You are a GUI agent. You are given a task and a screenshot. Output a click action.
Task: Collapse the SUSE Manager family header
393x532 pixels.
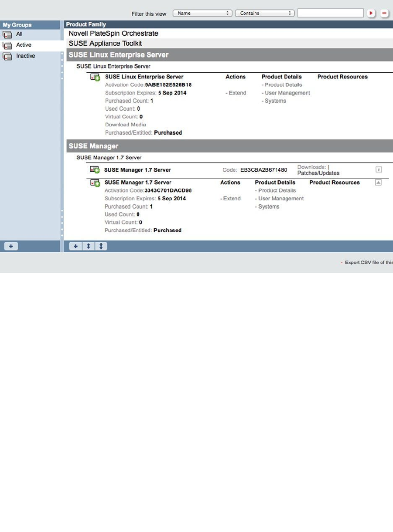(x=229, y=146)
